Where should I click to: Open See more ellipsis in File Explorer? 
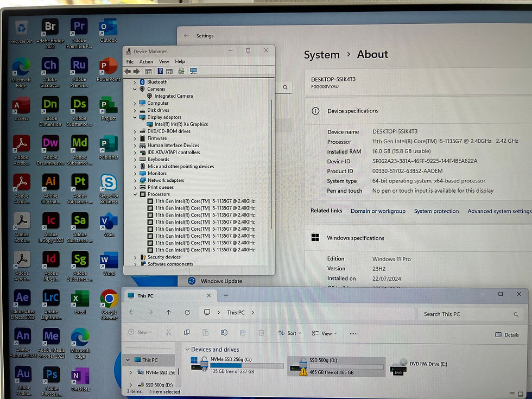pos(353,334)
